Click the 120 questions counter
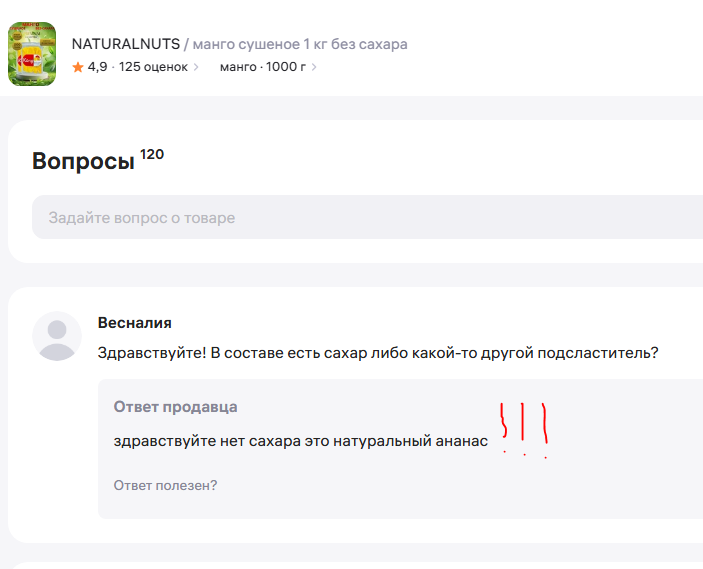Screen dimensions: 703x569 [x=152, y=154]
